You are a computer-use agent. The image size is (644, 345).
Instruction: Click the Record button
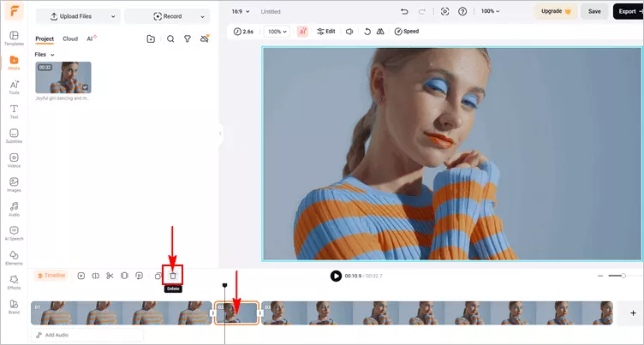click(x=168, y=16)
